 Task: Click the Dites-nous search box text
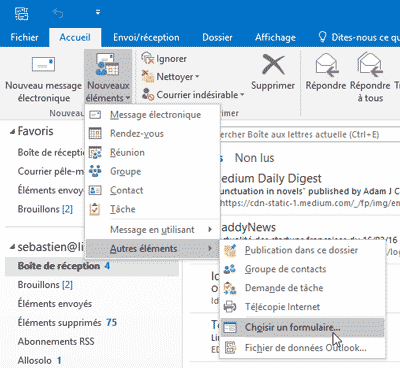point(365,37)
